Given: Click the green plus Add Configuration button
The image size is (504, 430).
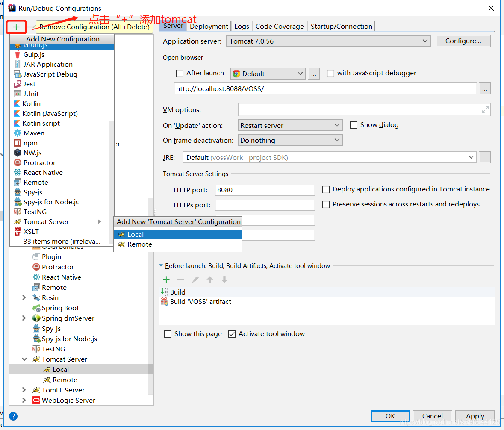Looking at the screenshot, I should coord(16,27).
